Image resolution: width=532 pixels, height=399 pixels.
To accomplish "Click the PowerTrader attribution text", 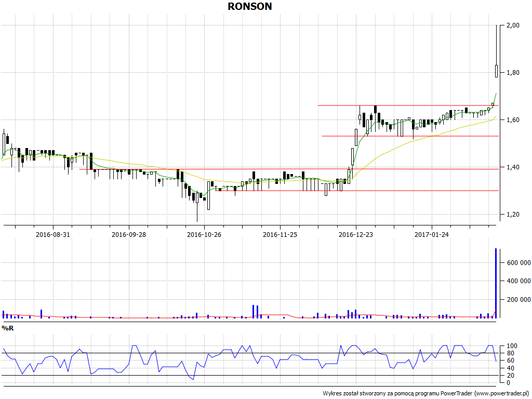I will [426, 394].
